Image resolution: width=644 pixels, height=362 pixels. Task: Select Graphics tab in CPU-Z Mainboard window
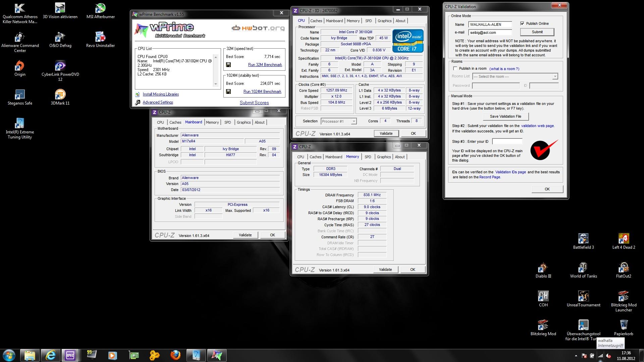point(244,122)
